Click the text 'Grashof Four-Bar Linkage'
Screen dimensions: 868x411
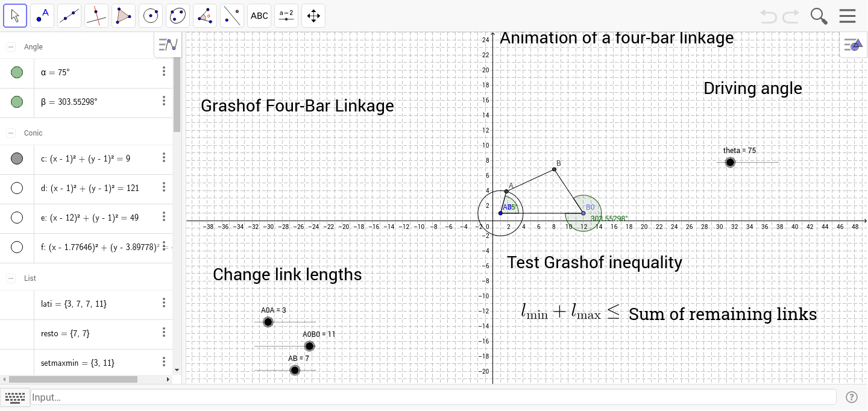pyautogui.click(x=297, y=106)
